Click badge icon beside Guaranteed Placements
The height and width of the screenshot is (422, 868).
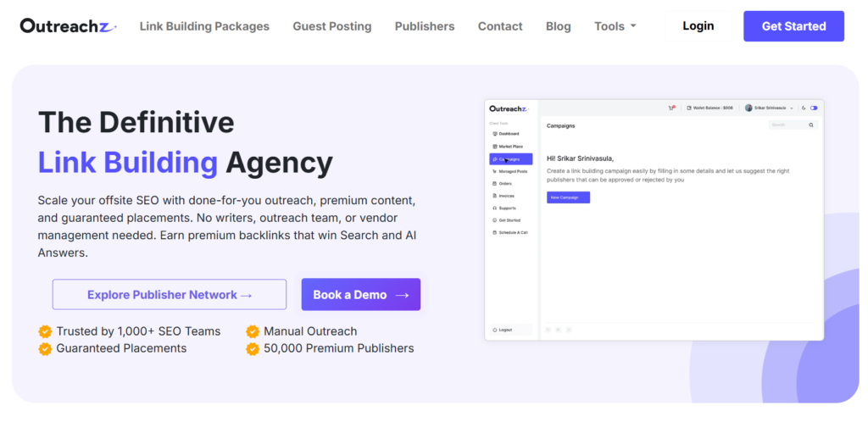[46, 348]
